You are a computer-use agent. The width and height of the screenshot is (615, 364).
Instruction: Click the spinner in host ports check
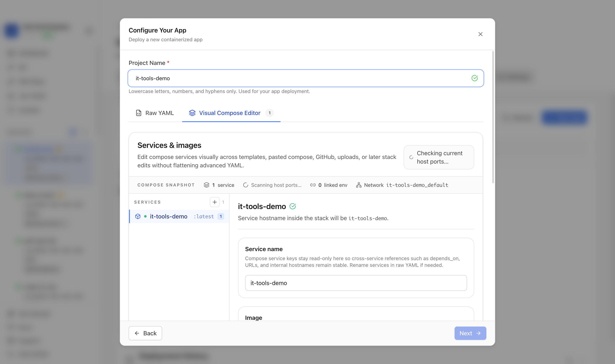(411, 157)
